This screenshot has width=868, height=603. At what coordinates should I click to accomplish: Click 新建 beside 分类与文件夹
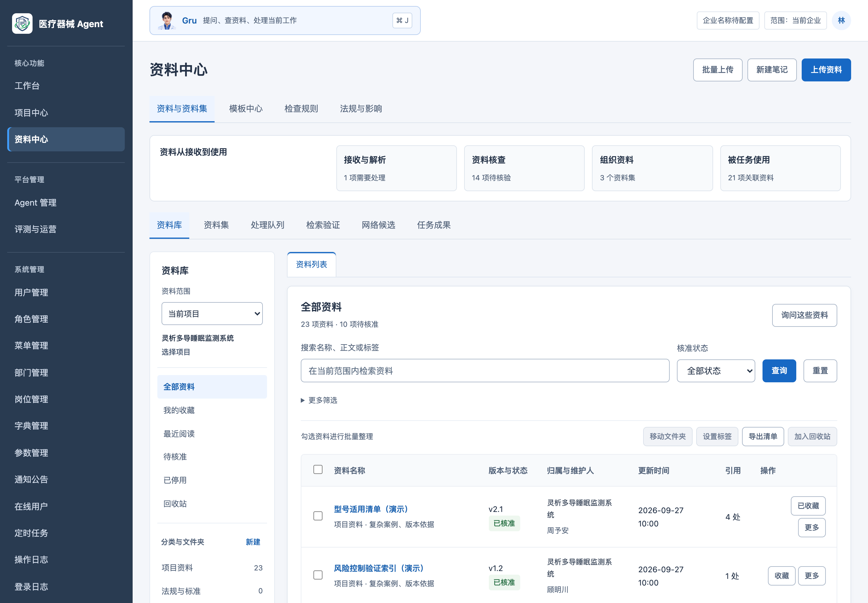pos(253,542)
